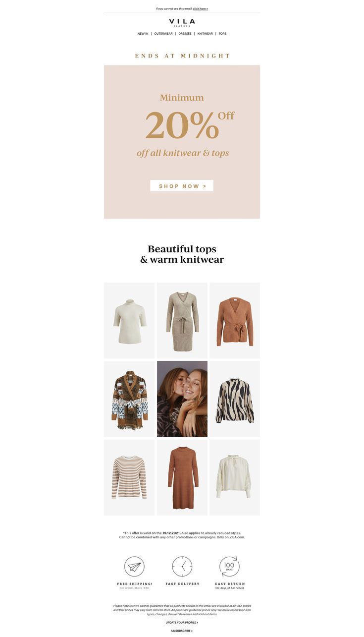
Task: Click the 100 days easy return icon
Action: [229, 567]
